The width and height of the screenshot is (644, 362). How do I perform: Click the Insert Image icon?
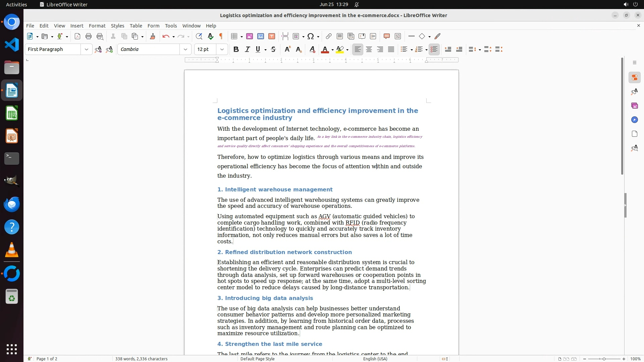click(250, 36)
